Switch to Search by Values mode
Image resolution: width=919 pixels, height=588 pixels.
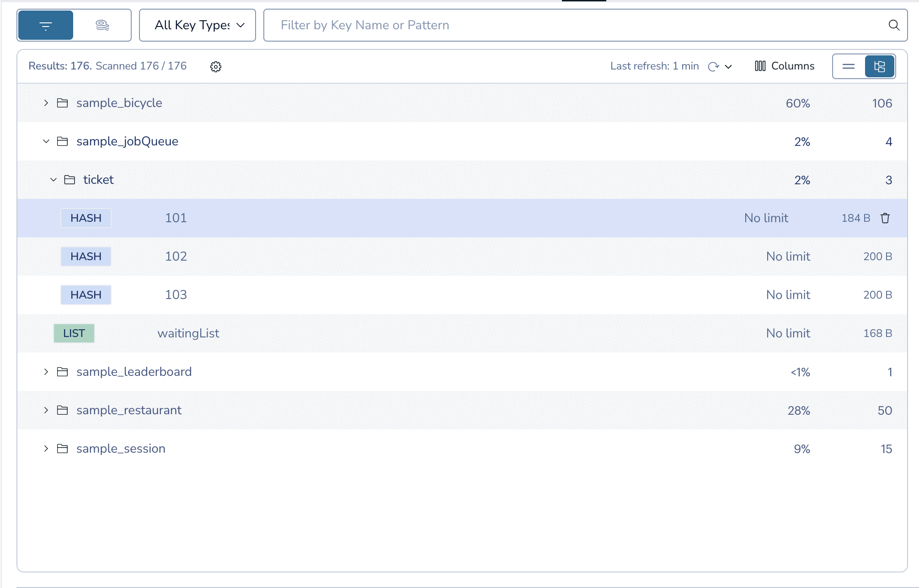tap(102, 26)
